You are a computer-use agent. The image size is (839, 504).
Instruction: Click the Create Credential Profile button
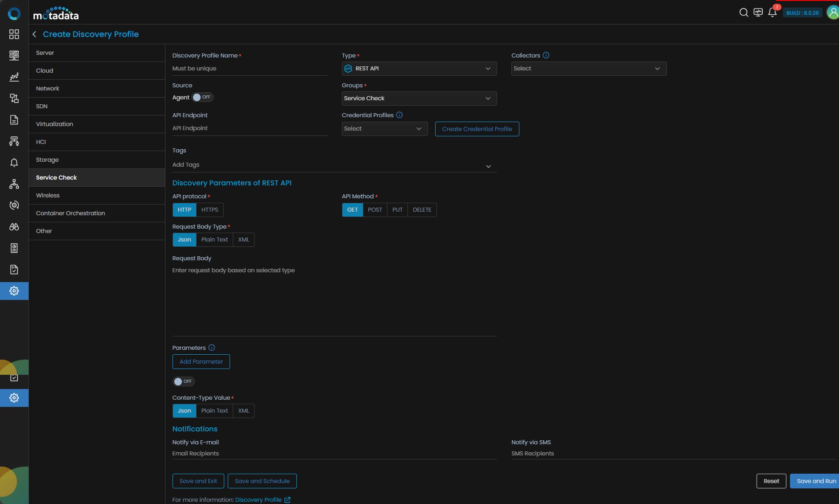point(477,129)
